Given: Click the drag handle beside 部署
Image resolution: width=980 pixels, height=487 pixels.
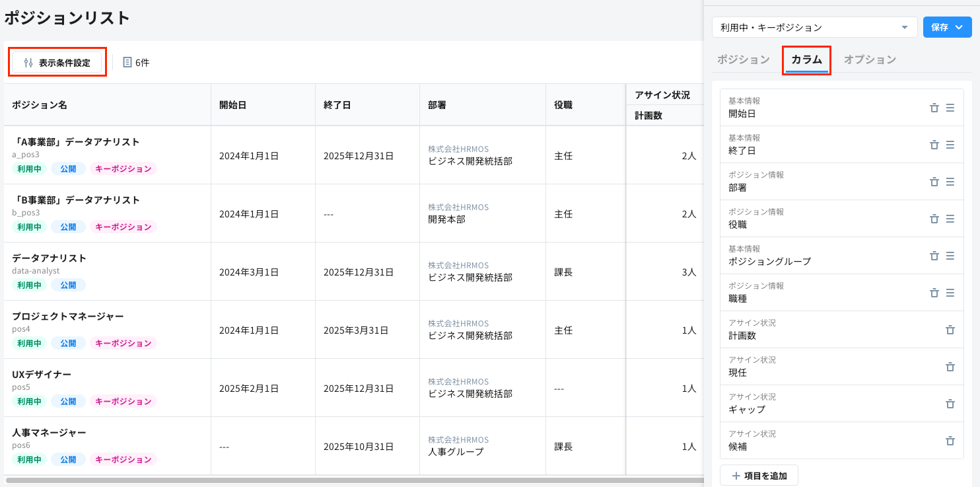Looking at the screenshot, I should click(951, 181).
